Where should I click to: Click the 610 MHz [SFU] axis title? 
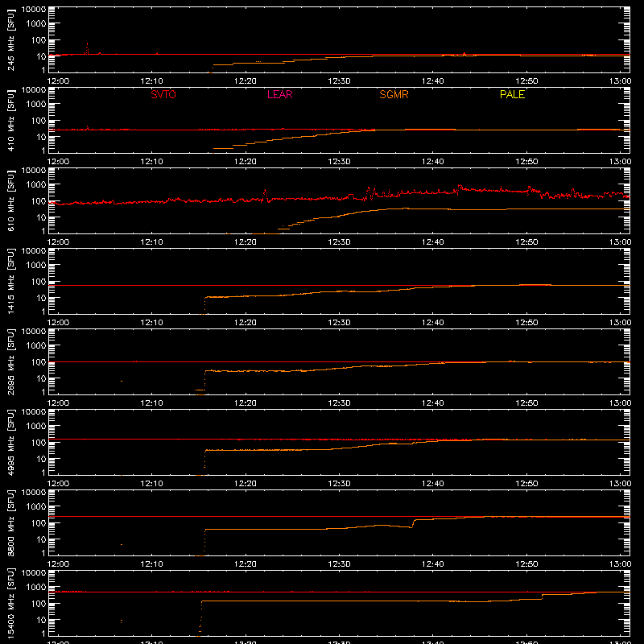click(x=10, y=200)
